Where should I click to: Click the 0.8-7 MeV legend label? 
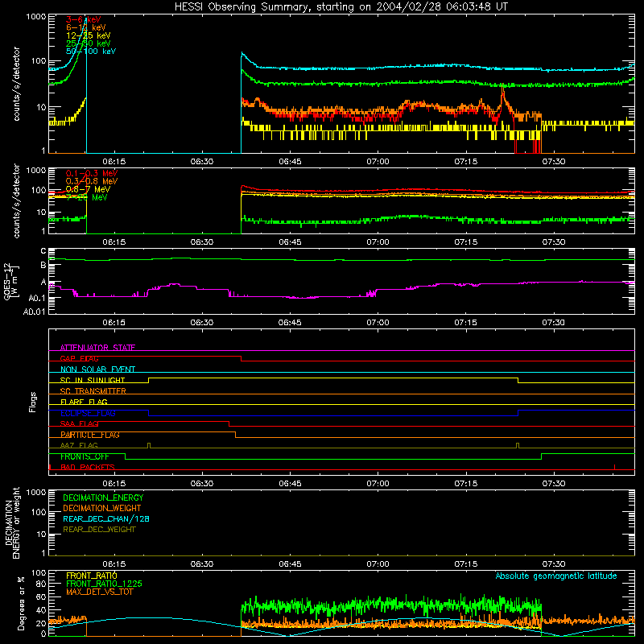[x=88, y=189]
